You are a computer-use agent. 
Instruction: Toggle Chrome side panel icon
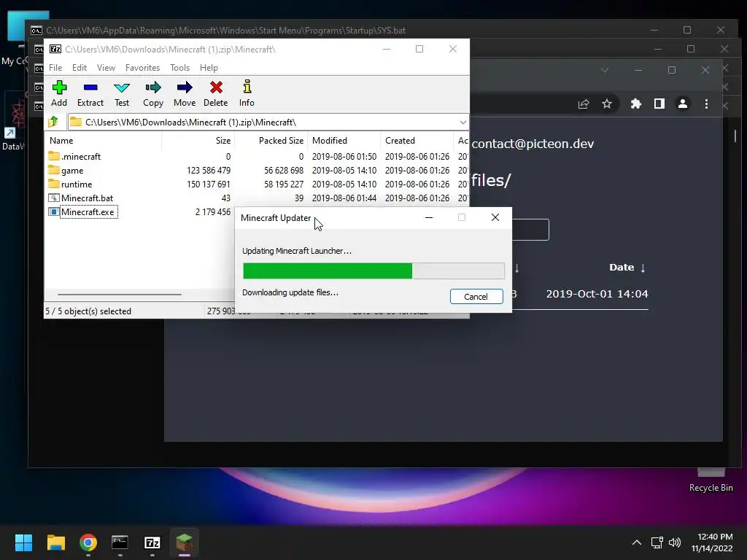click(659, 104)
